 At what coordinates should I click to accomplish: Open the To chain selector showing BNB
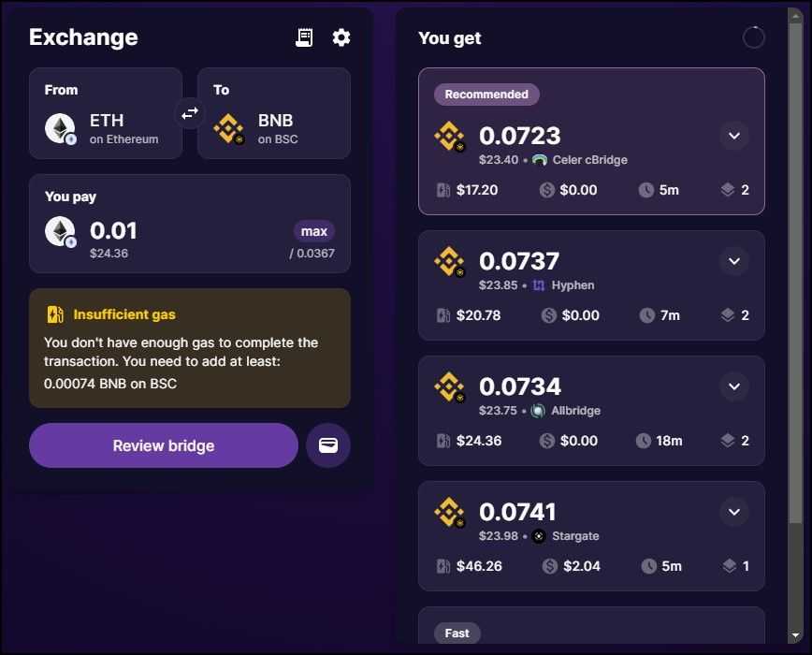274,112
